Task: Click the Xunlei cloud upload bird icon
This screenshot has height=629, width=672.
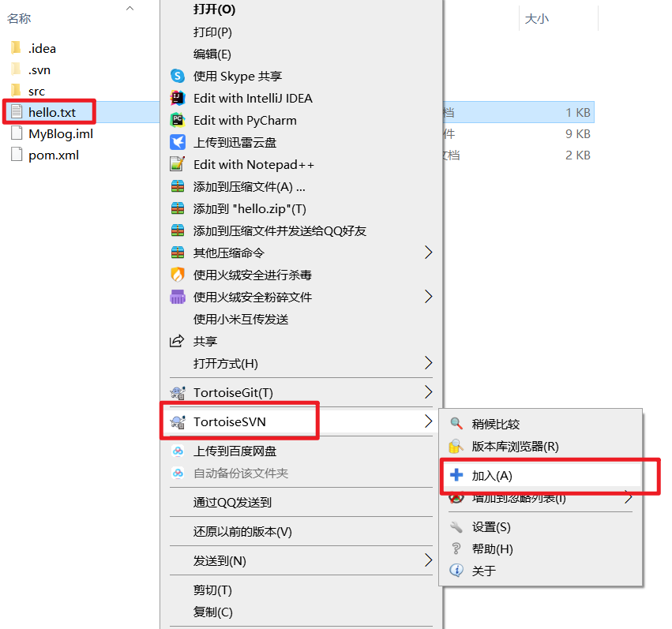Action: click(x=178, y=143)
